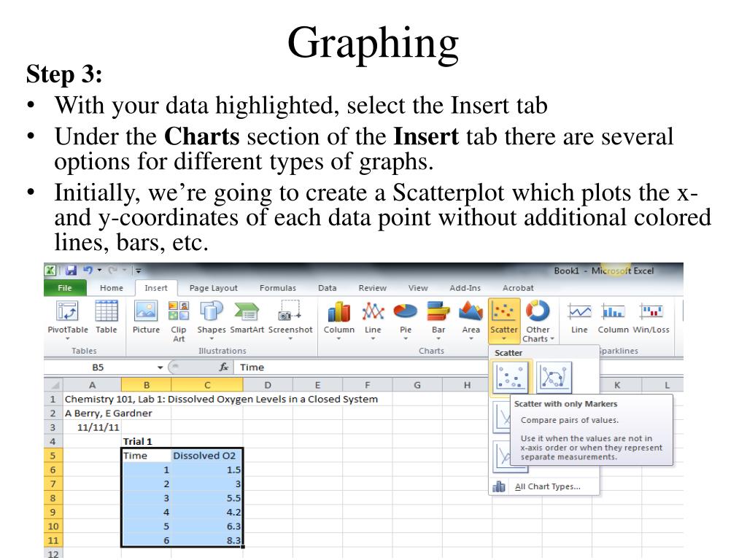Click the insert function fx icon
The width and height of the screenshot is (747, 560).
pyautogui.click(x=224, y=367)
